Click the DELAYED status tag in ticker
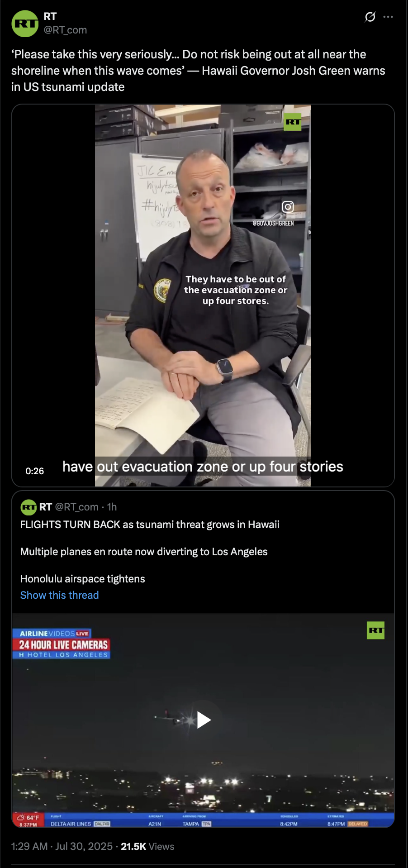 [357, 824]
